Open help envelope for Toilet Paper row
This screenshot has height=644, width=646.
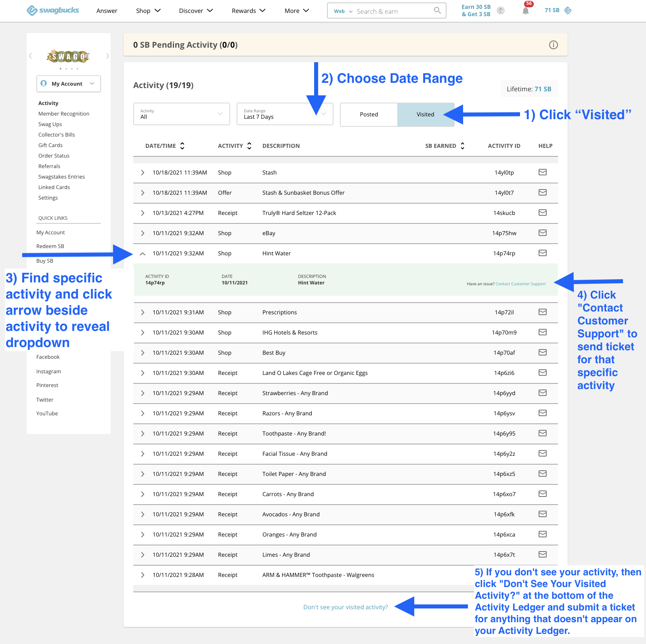click(x=543, y=474)
